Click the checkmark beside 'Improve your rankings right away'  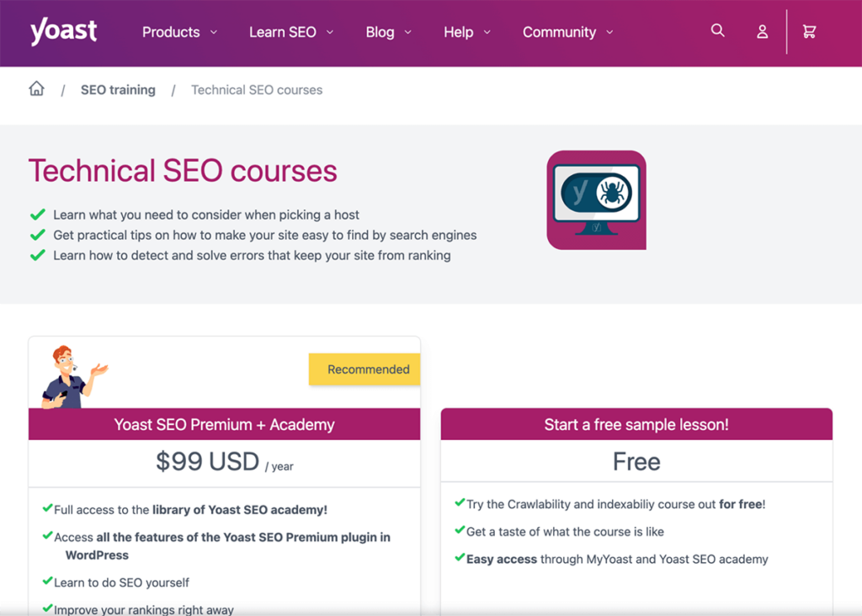tap(46, 608)
